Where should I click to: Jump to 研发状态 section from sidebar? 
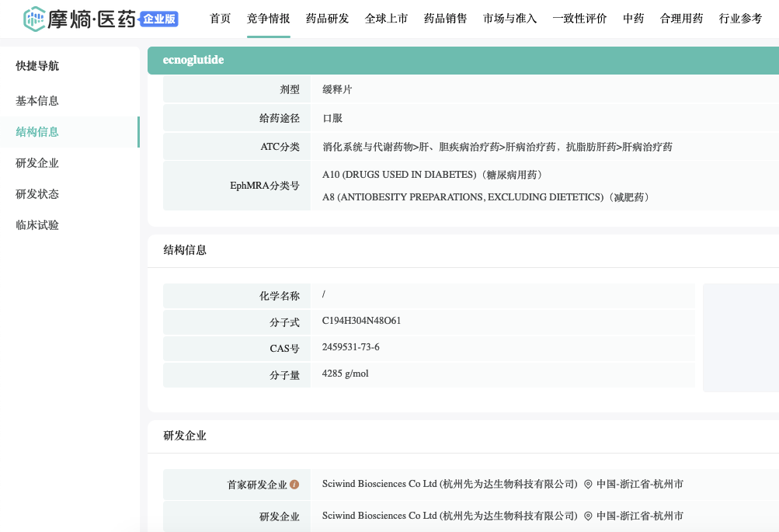(37, 194)
